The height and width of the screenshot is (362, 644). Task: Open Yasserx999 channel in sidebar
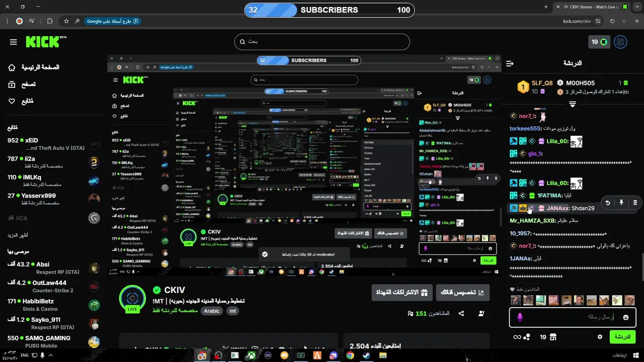pos(53,199)
